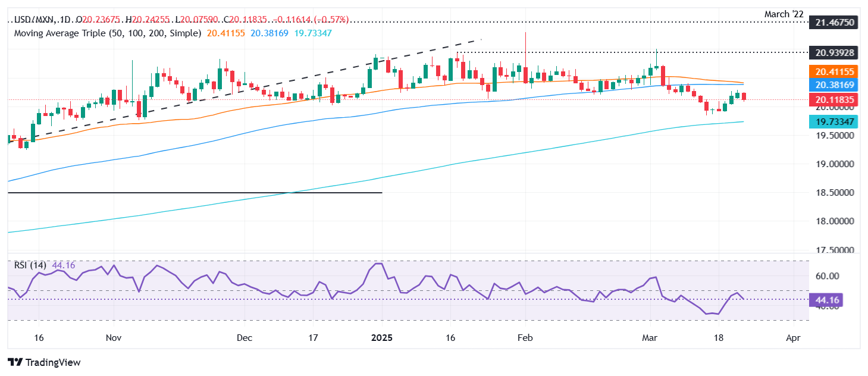Click the 20.41155 value in MA legend

[225, 33]
